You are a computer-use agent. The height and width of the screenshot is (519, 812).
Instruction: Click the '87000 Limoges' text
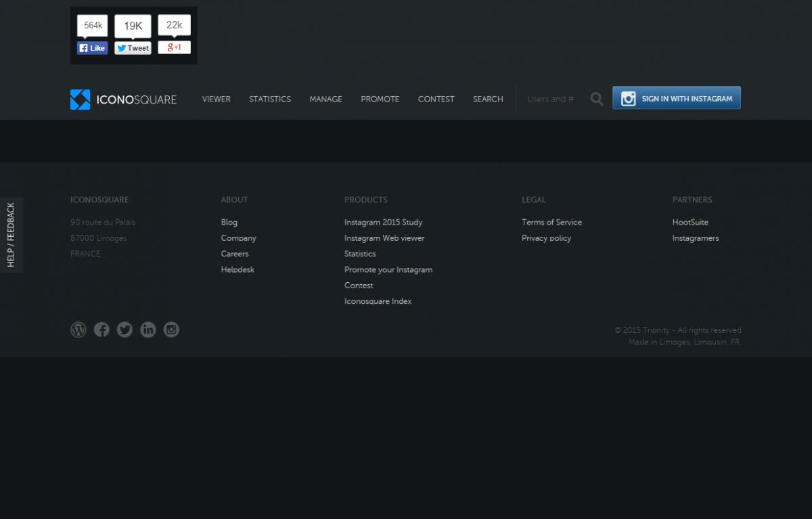99,238
